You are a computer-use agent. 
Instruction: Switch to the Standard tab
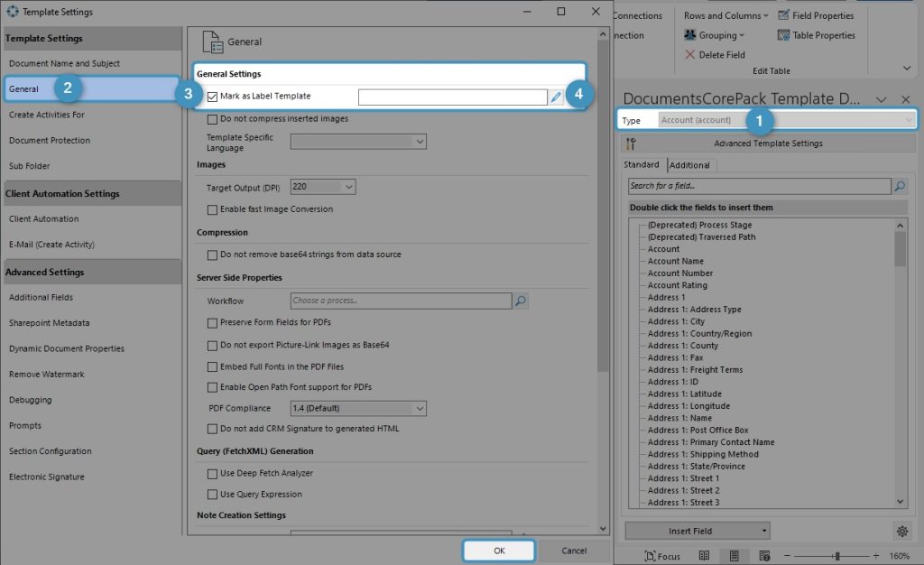click(x=642, y=165)
